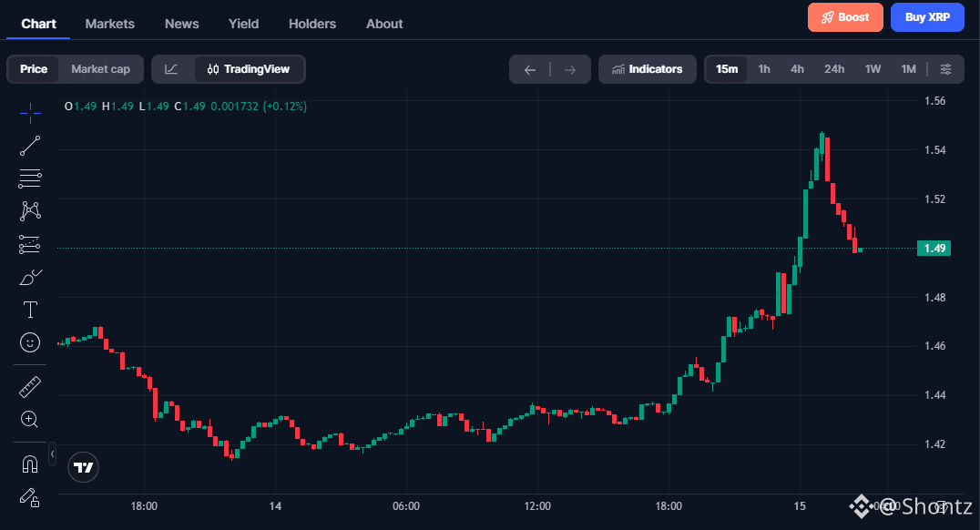Select the XABCD pattern tool
This screenshot has width=980, height=530.
coord(30,211)
